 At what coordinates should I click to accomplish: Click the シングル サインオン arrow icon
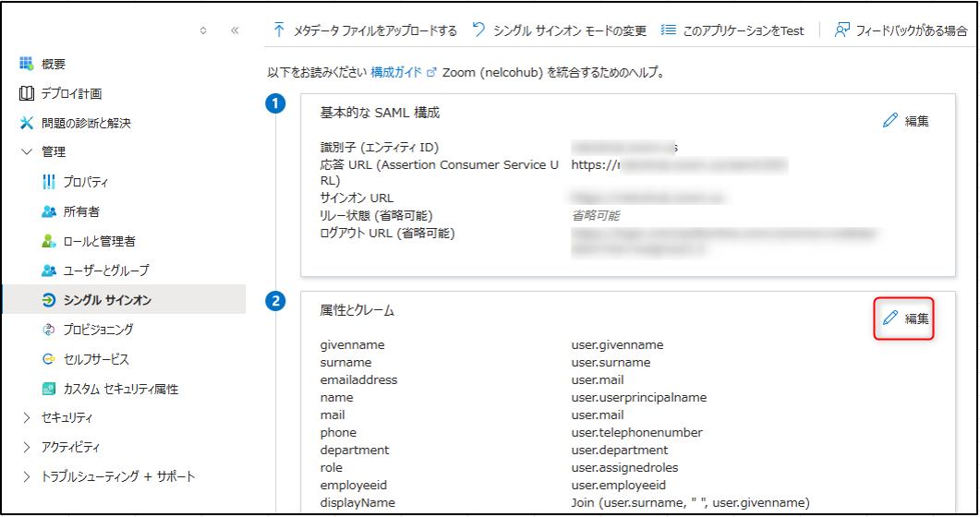pyautogui.click(x=49, y=300)
